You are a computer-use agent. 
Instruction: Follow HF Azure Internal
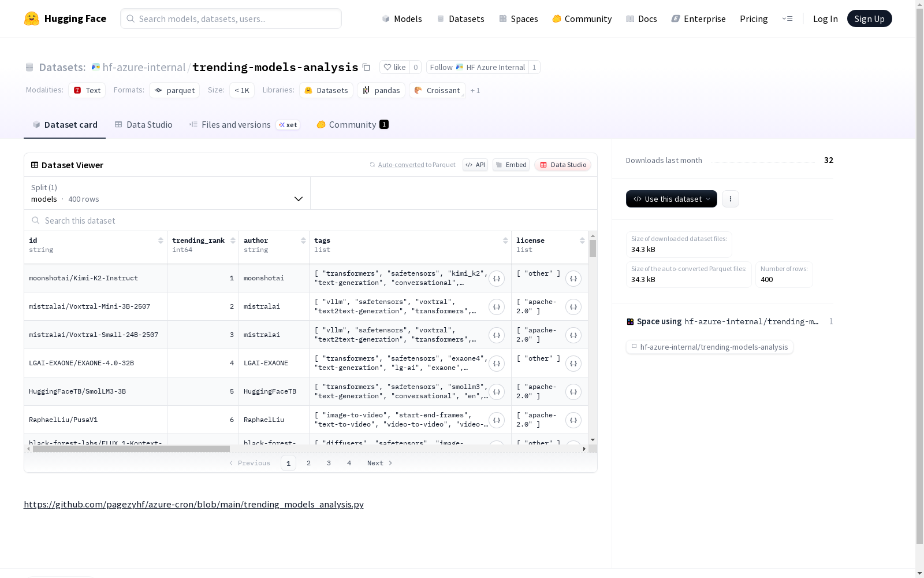[477, 67]
